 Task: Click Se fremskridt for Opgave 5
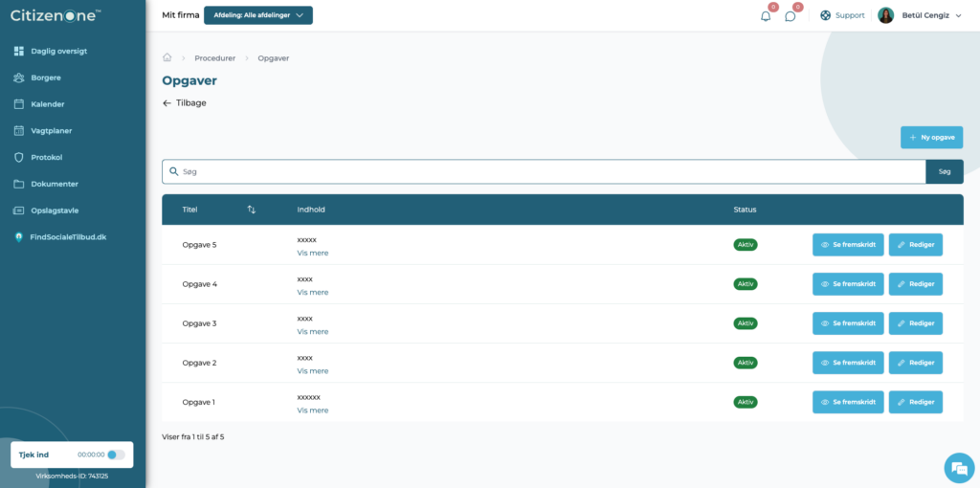click(x=848, y=245)
